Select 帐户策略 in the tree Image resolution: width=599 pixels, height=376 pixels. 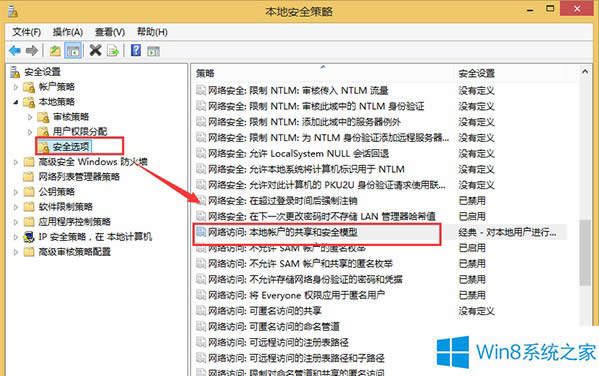tap(57, 87)
